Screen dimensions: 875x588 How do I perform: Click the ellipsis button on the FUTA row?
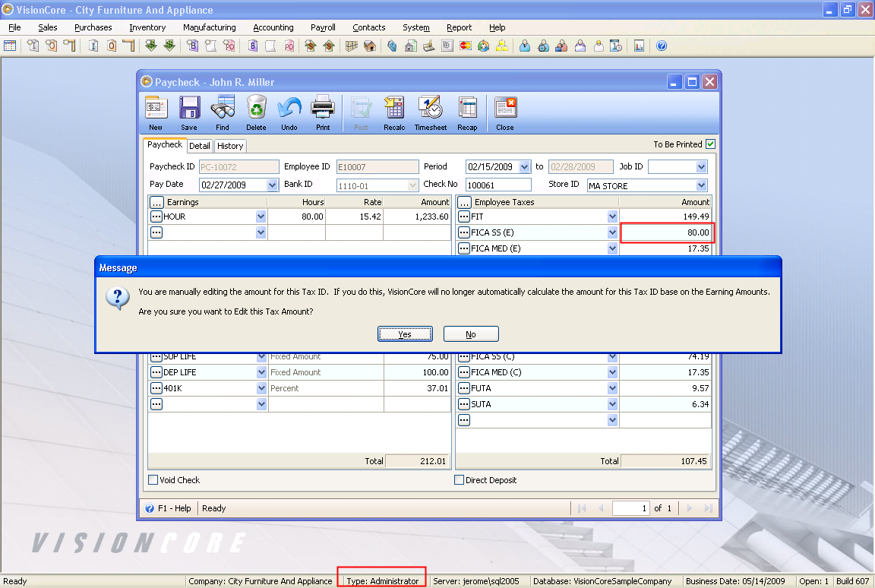point(464,388)
